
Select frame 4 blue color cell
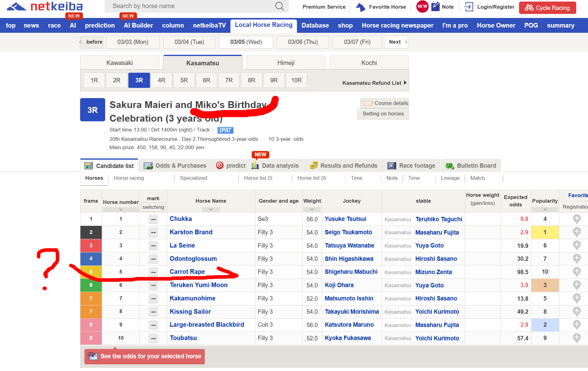[x=91, y=259]
